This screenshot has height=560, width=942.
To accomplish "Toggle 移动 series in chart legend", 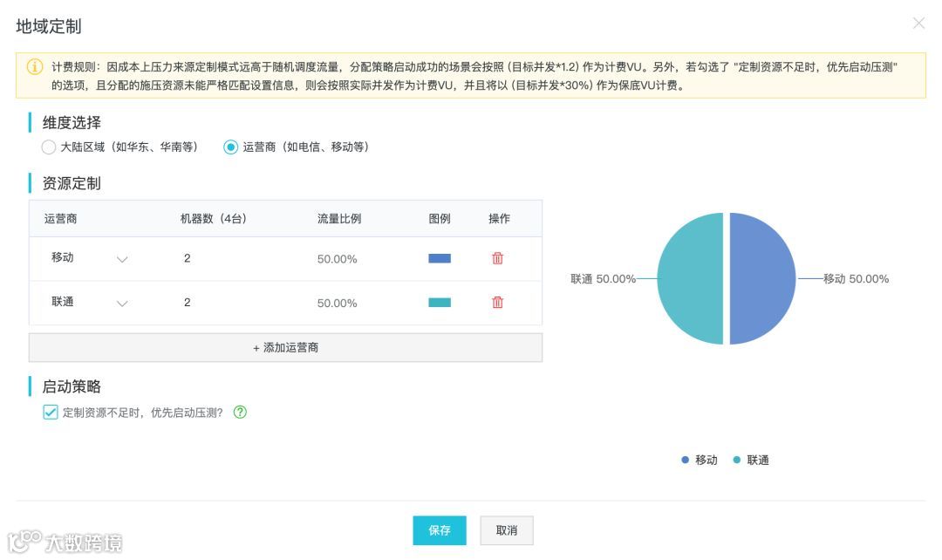I will click(x=700, y=460).
